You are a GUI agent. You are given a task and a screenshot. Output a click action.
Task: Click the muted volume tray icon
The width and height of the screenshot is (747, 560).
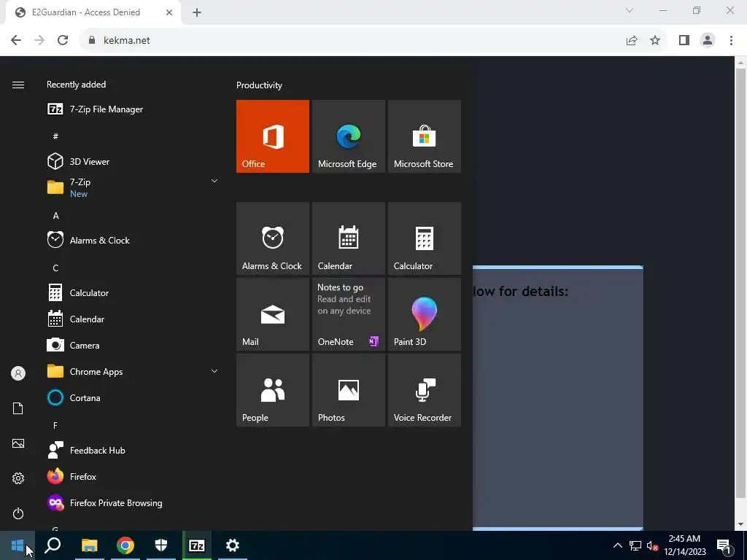652,545
